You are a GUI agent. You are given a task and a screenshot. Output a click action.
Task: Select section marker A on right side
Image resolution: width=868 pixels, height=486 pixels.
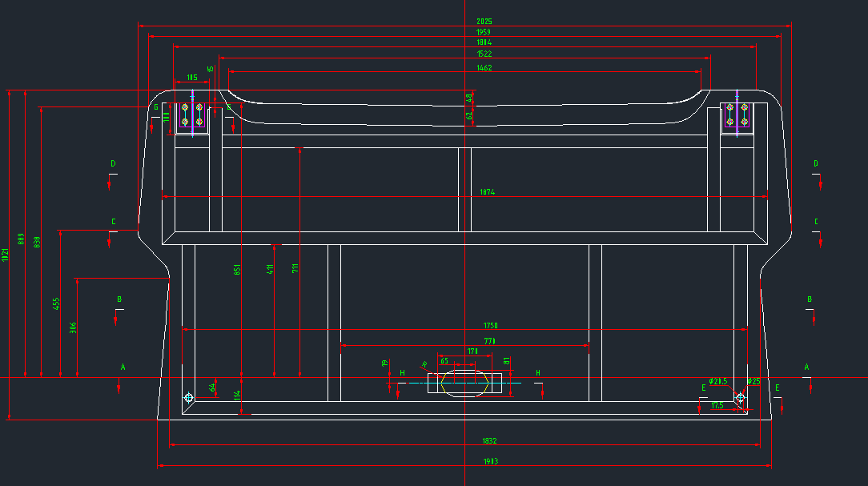(806, 367)
